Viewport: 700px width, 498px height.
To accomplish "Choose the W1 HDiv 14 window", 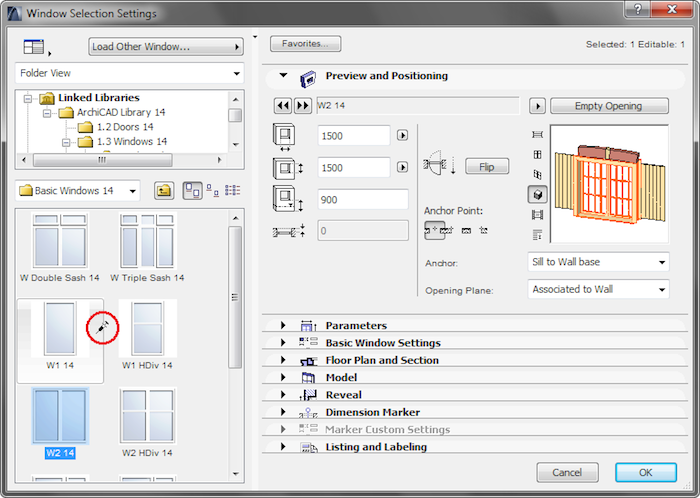I will point(147,335).
